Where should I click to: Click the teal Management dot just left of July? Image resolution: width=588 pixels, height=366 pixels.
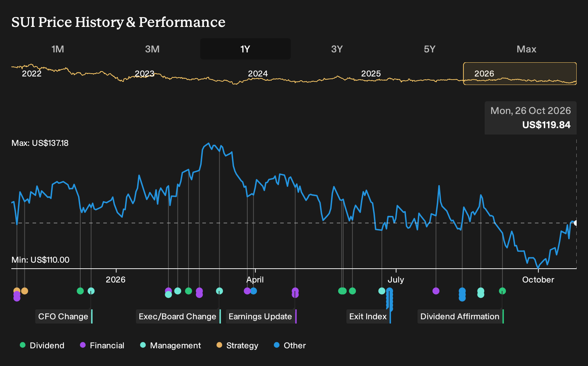point(382,291)
